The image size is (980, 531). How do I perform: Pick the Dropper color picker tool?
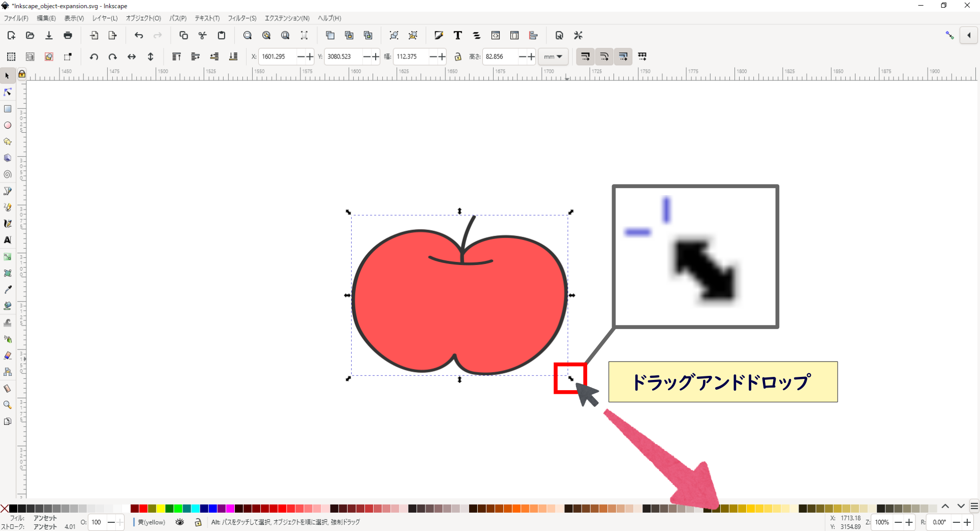click(x=7, y=289)
